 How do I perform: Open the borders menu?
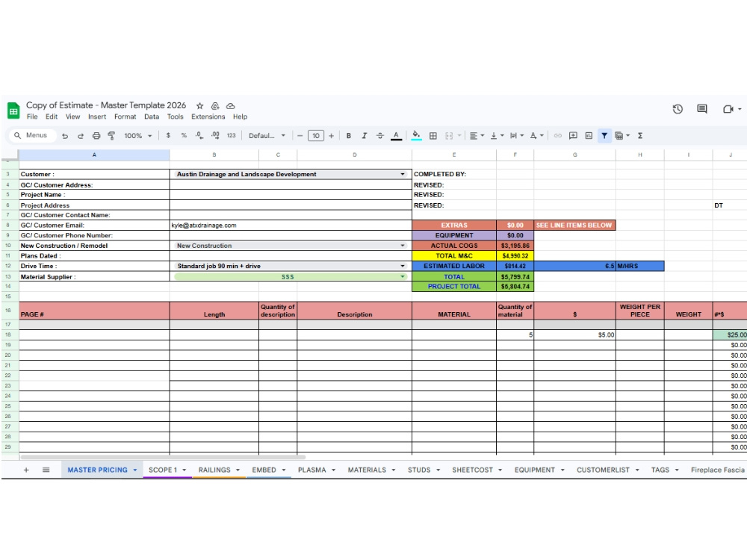point(433,136)
